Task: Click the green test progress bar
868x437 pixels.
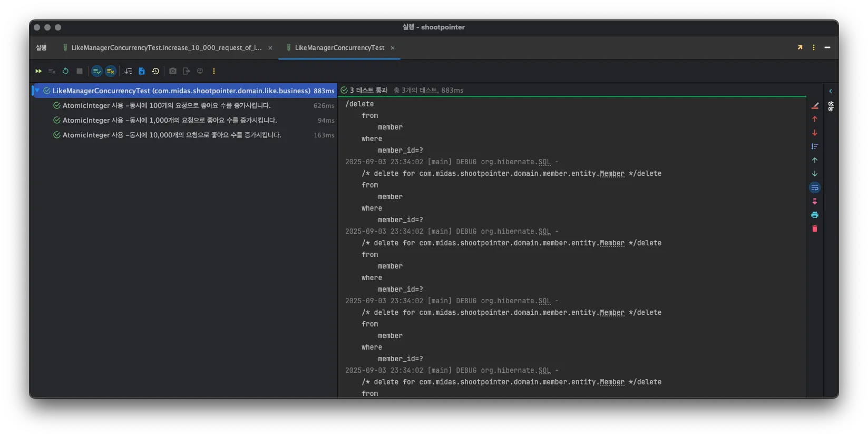Action: click(x=572, y=97)
